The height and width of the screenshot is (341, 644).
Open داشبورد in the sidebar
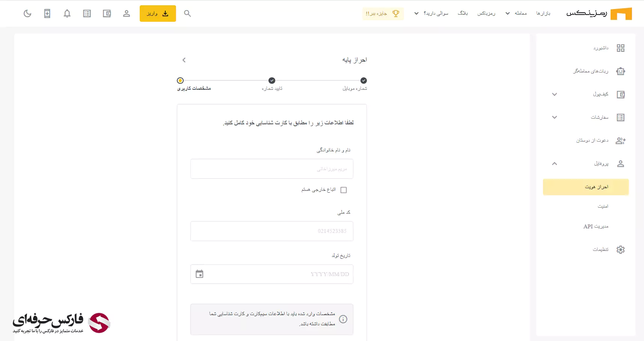[601, 48]
